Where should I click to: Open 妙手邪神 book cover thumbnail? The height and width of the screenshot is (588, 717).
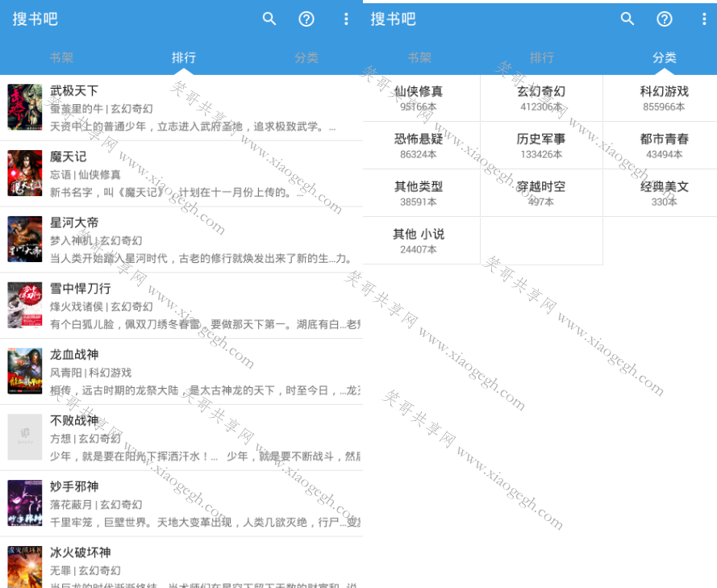[25, 503]
